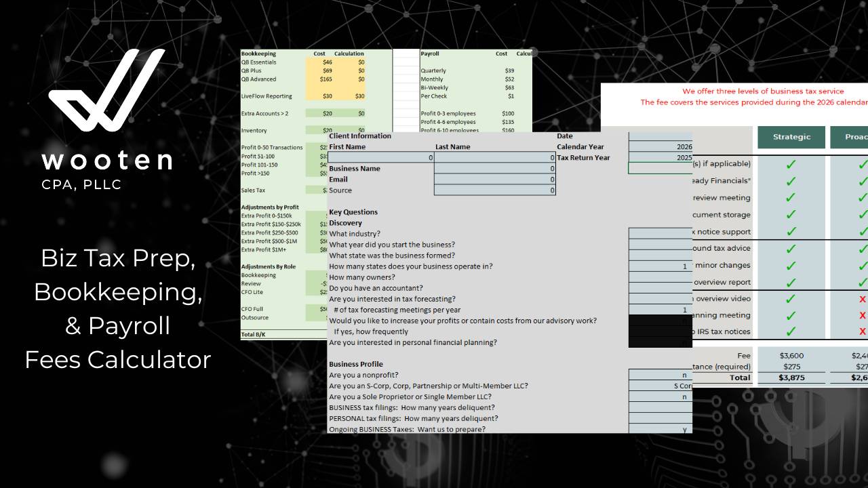Viewport: 868px width, 488px height.
Task: Click the 'Business Profile' heading
Action: tap(356, 364)
